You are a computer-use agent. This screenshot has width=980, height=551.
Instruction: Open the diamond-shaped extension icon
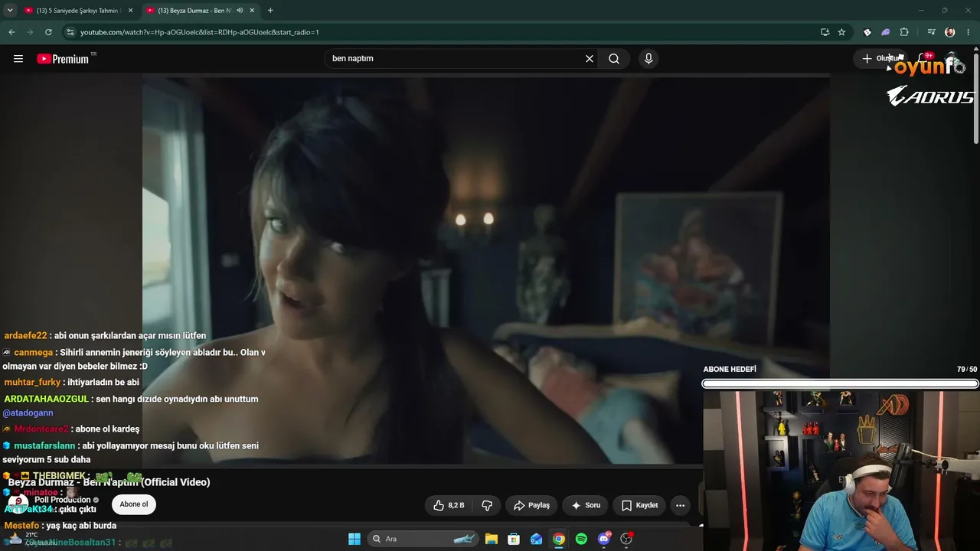(x=867, y=32)
